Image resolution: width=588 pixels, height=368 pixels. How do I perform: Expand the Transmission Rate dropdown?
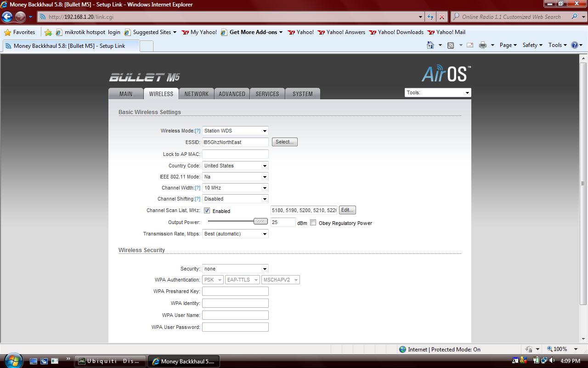[x=235, y=234]
